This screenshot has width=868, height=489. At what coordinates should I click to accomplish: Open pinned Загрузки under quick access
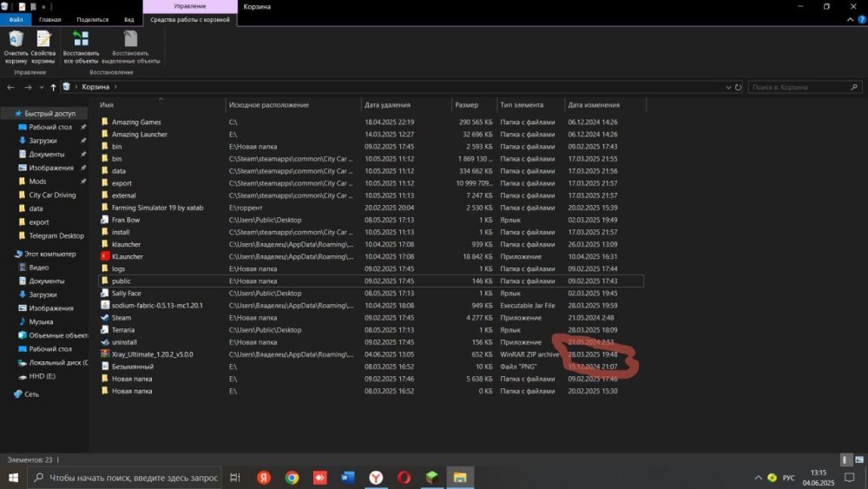pos(43,141)
